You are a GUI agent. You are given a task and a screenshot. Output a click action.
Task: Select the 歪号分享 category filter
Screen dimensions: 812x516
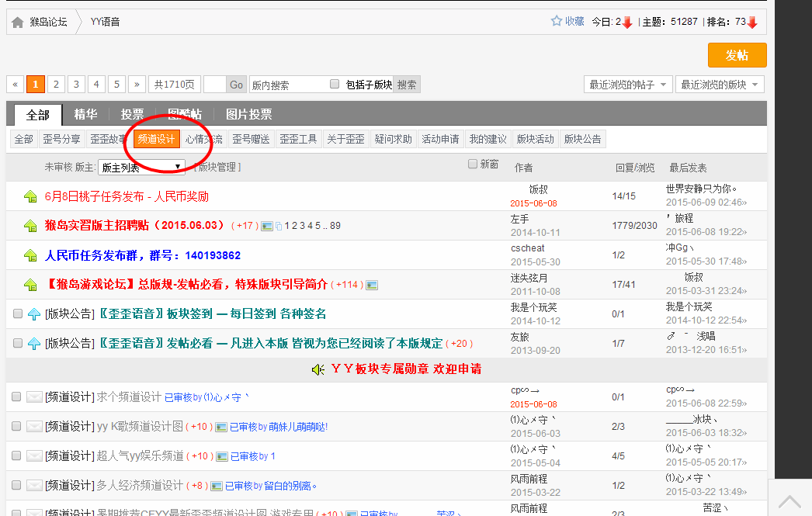[61, 139]
